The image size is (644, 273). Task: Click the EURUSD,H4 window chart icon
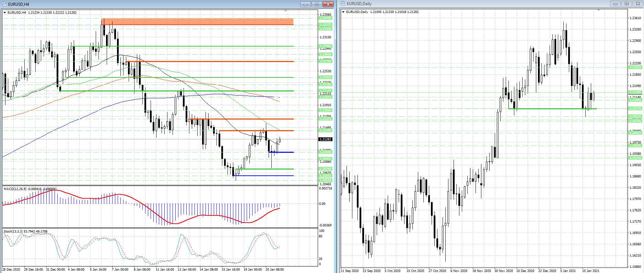pos(4,4)
